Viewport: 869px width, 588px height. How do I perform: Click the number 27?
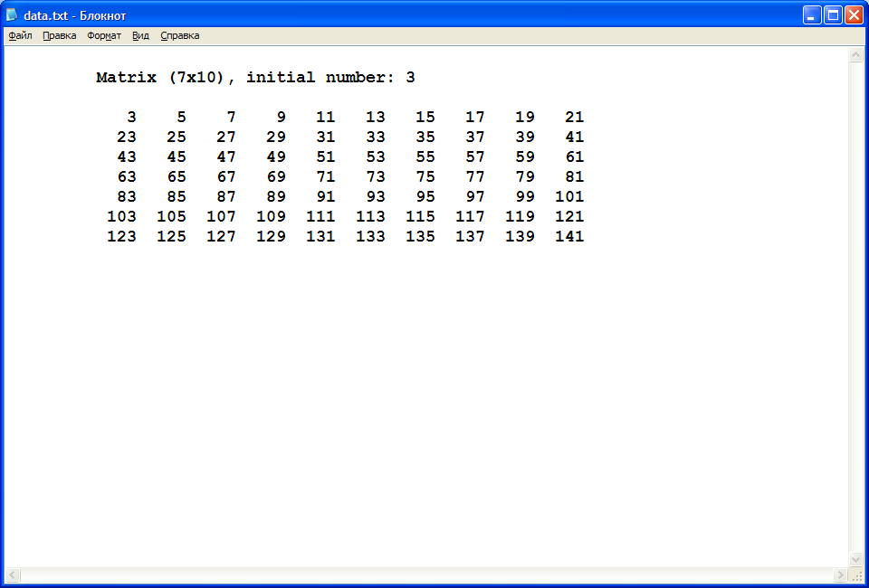pyautogui.click(x=226, y=138)
